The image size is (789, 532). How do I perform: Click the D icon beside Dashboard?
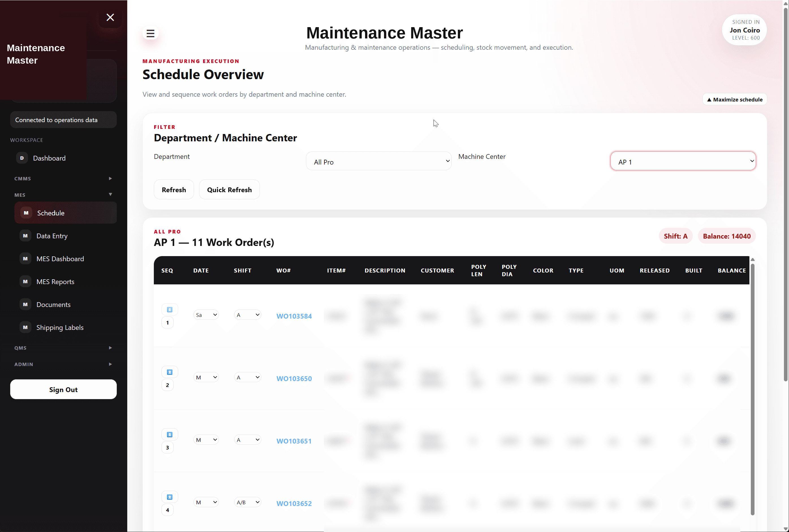pos(22,158)
